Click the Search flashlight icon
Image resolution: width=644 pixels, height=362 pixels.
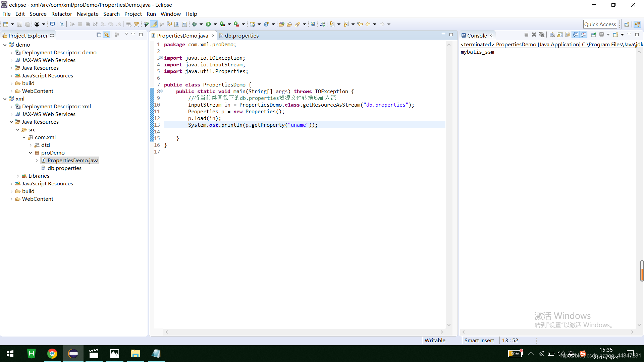point(298,24)
